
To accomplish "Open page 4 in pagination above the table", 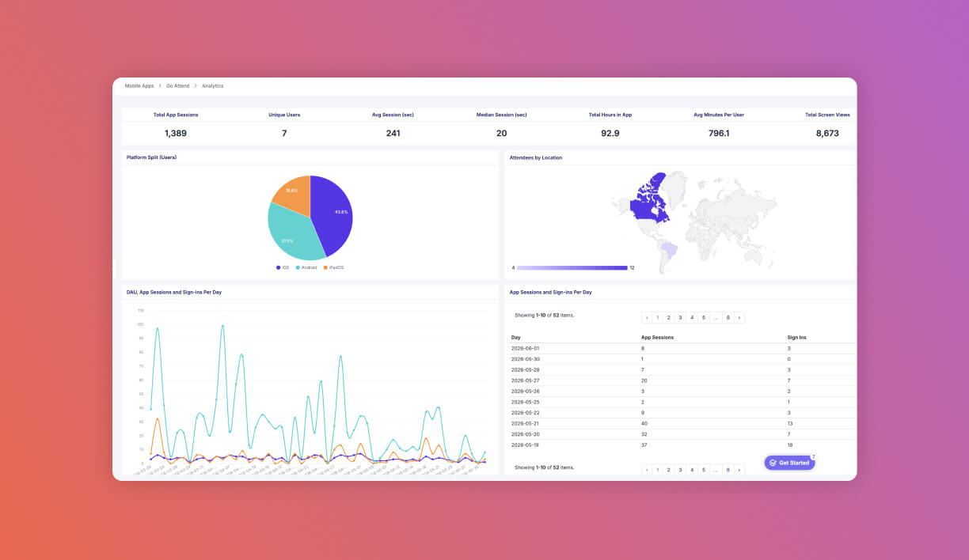I will pos(692,318).
